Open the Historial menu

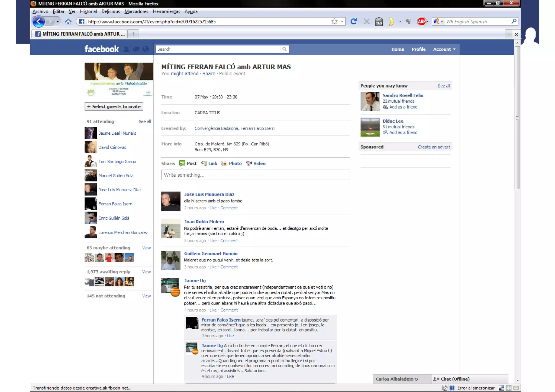[88, 11]
